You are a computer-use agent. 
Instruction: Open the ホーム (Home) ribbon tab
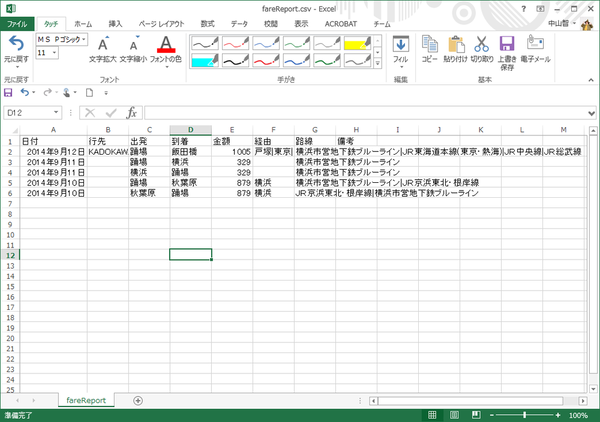pos(83,24)
